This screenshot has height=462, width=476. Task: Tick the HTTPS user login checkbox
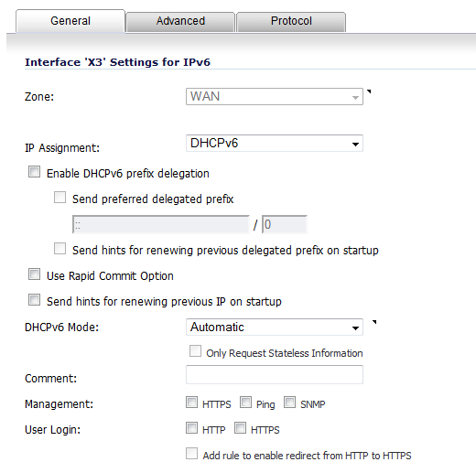click(240, 428)
